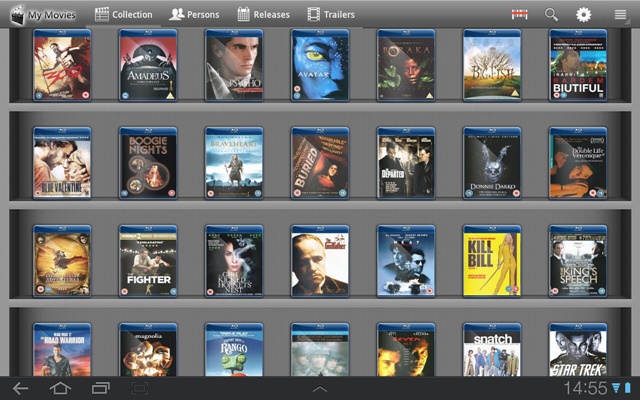Select the Donnie Darko cover
This screenshot has height=400, width=640.
pyautogui.click(x=492, y=163)
